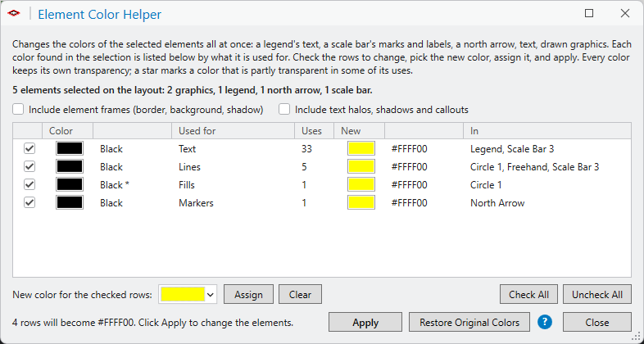644x344 pixels.
Task: Enable Include element frames checkbox
Action: 18,110
